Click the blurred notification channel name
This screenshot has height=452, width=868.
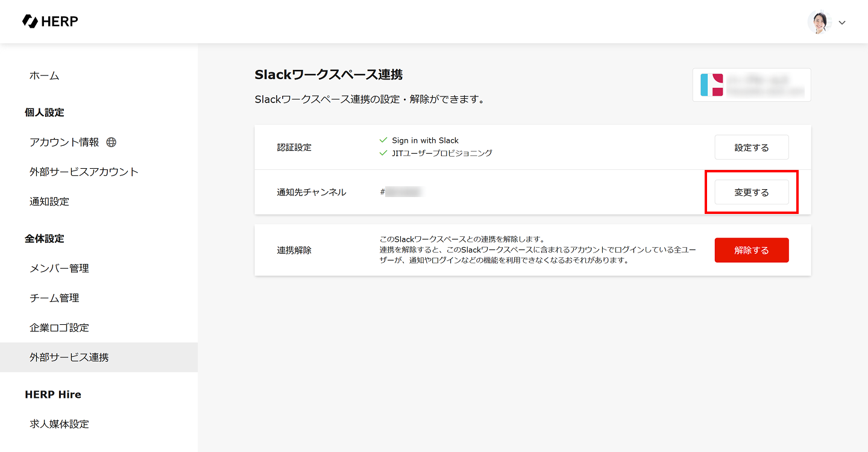403,192
